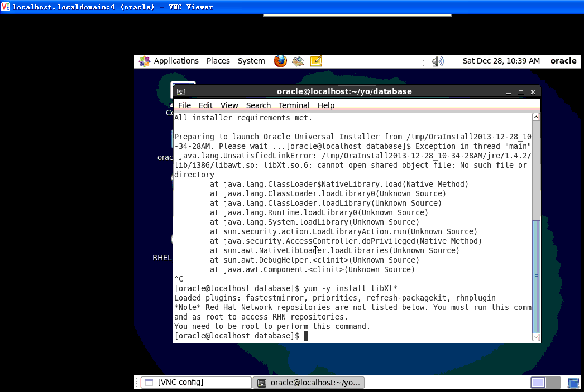This screenshot has width=584, height=392.
Task: Click the terminal window's title bar icon
Action: pos(181,92)
